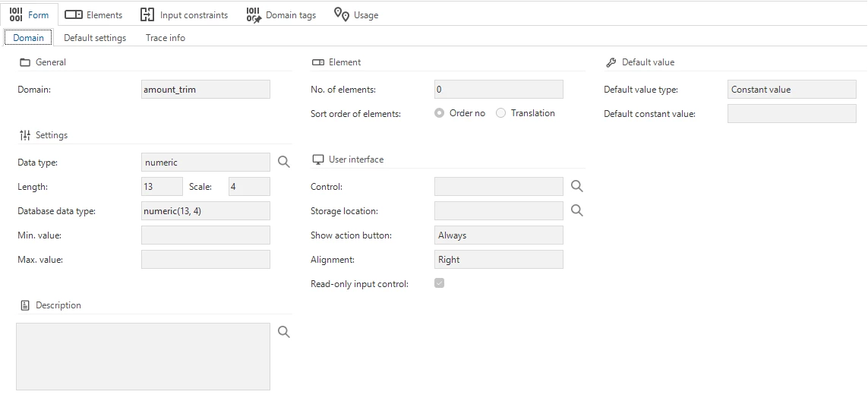Expand the Alignment combo box

(x=498, y=260)
